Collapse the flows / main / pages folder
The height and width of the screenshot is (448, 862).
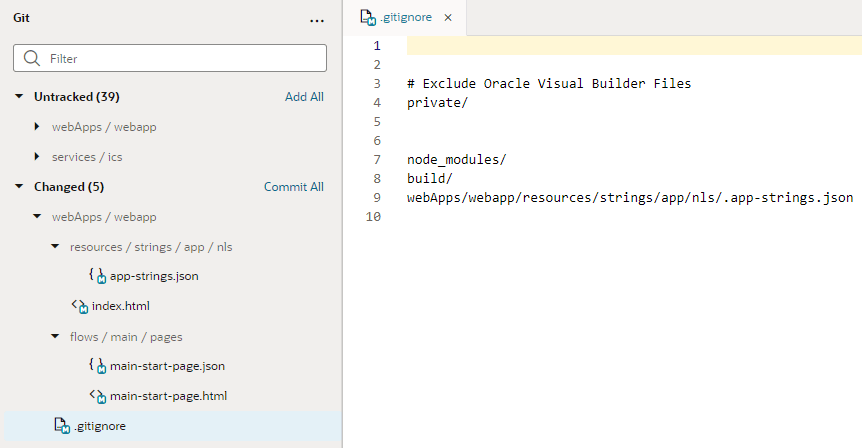[x=55, y=337]
